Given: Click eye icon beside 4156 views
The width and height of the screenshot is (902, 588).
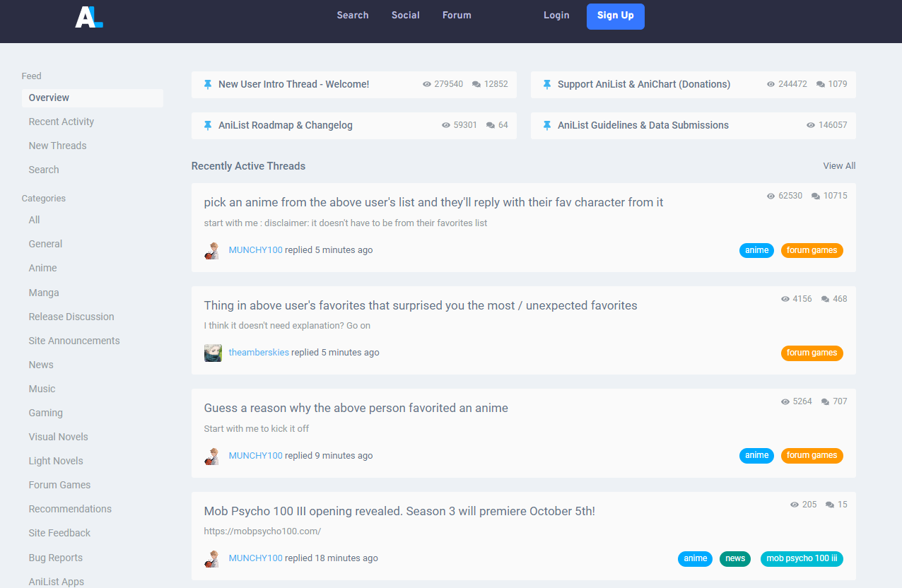Looking at the screenshot, I should pyautogui.click(x=785, y=299).
